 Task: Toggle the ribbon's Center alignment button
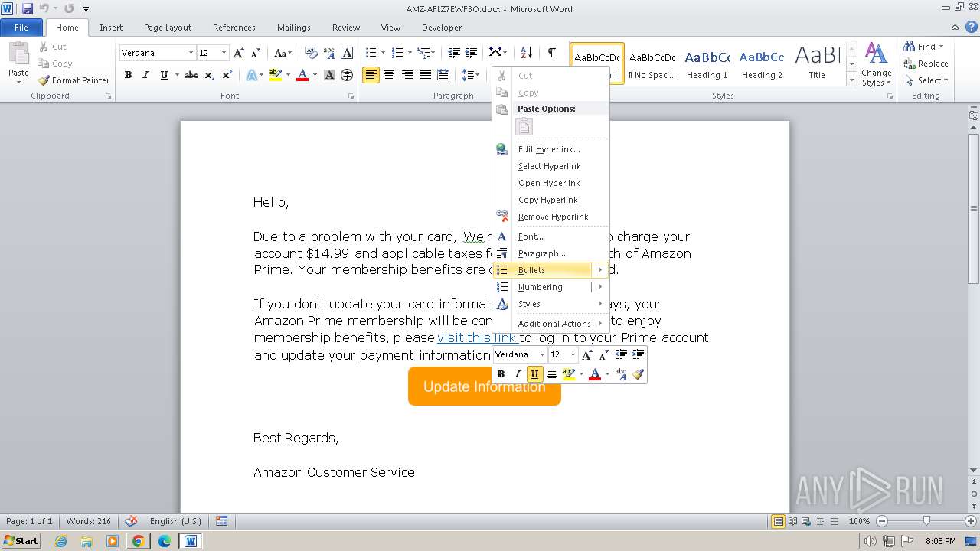click(x=389, y=75)
